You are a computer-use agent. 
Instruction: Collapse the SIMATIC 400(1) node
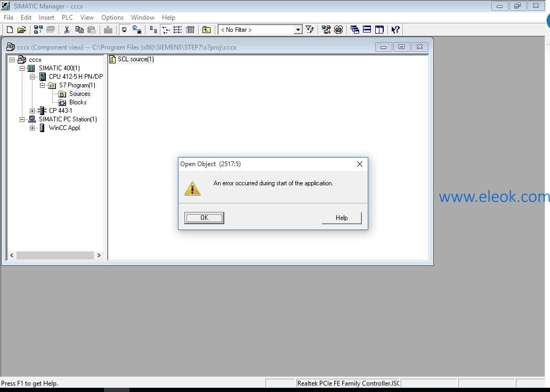tap(22, 68)
